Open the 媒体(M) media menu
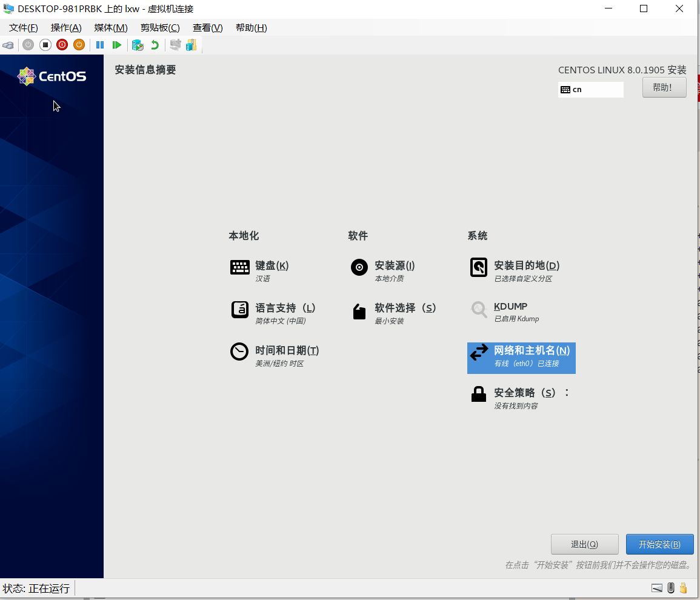This screenshot has width=700, height=600. coord(110,27)
